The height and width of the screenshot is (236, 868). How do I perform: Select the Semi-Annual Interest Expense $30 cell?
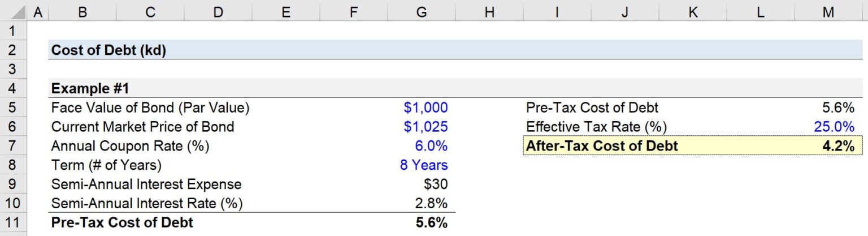tap(435, 184)
